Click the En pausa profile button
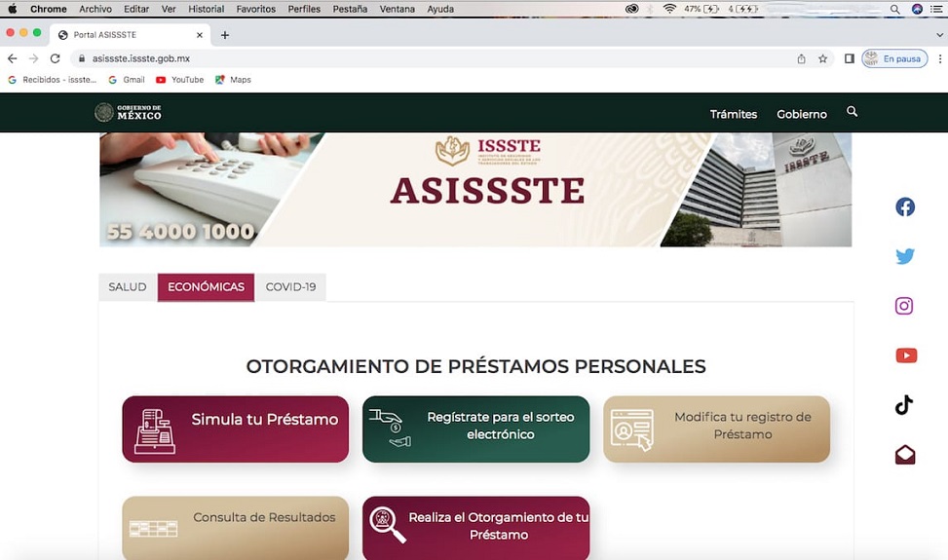This screenshot has height=560, width=948. tap(894, 58)
